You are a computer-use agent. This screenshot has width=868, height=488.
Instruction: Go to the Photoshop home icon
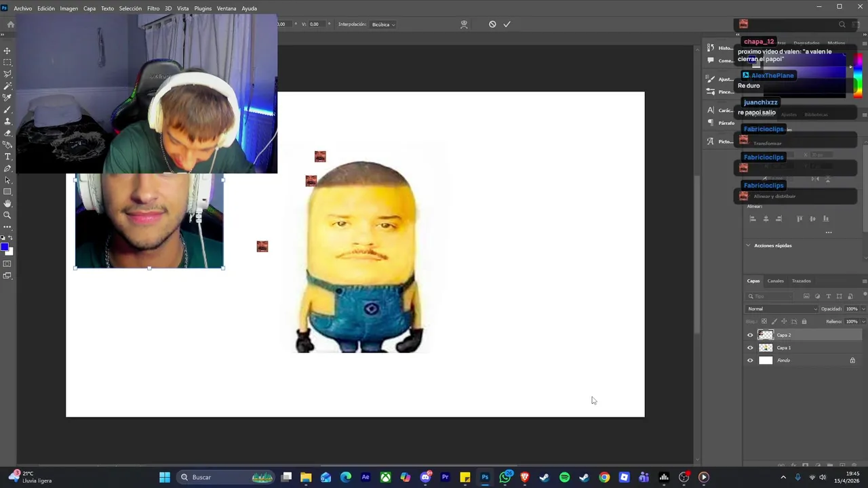11,24
